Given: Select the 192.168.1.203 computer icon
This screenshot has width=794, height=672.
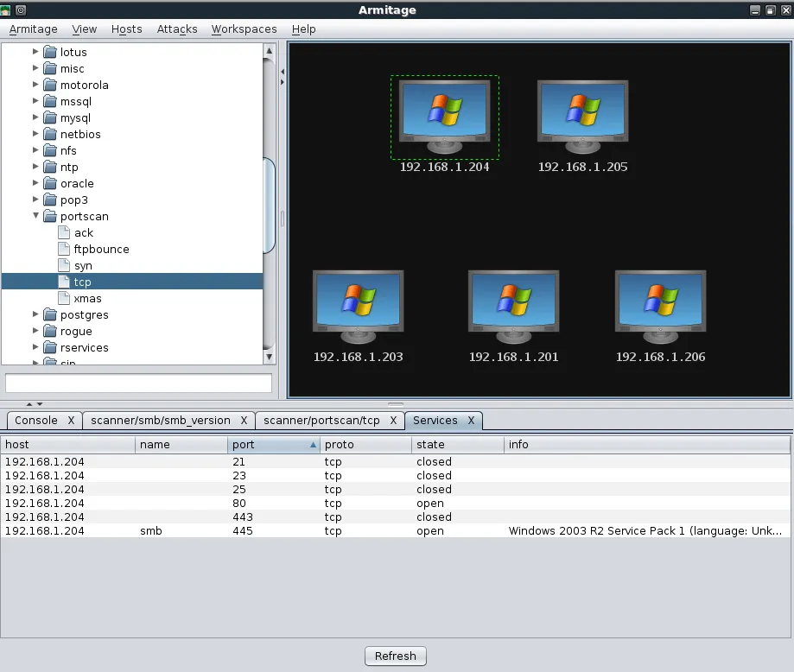Looking at the screenshot, I should point(358,305).
